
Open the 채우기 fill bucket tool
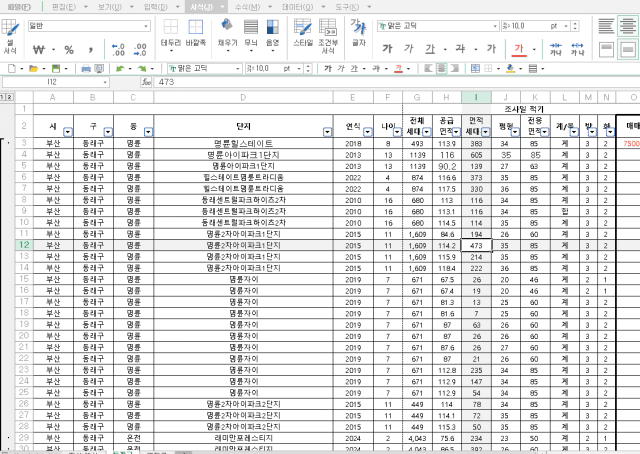coord(227,36)
